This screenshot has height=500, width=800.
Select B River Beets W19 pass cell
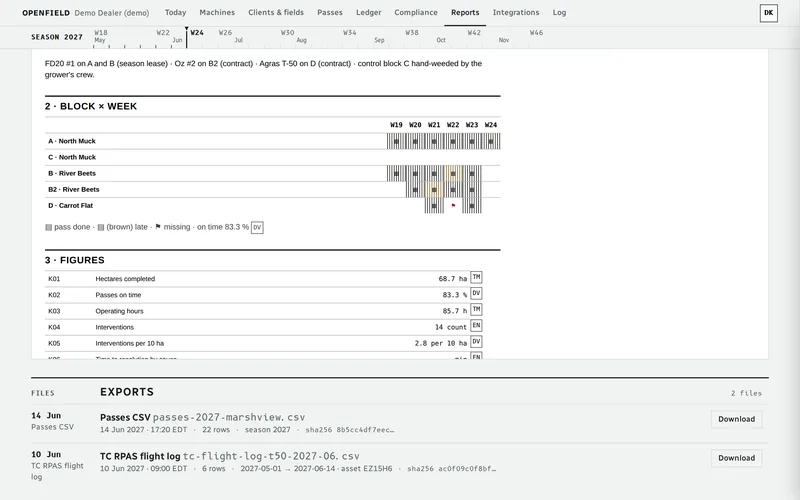coord(396,173)
